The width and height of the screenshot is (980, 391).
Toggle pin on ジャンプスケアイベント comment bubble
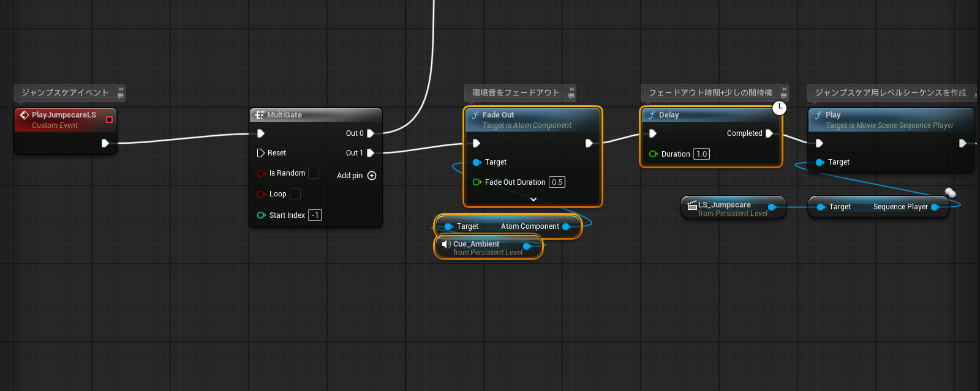121,89
